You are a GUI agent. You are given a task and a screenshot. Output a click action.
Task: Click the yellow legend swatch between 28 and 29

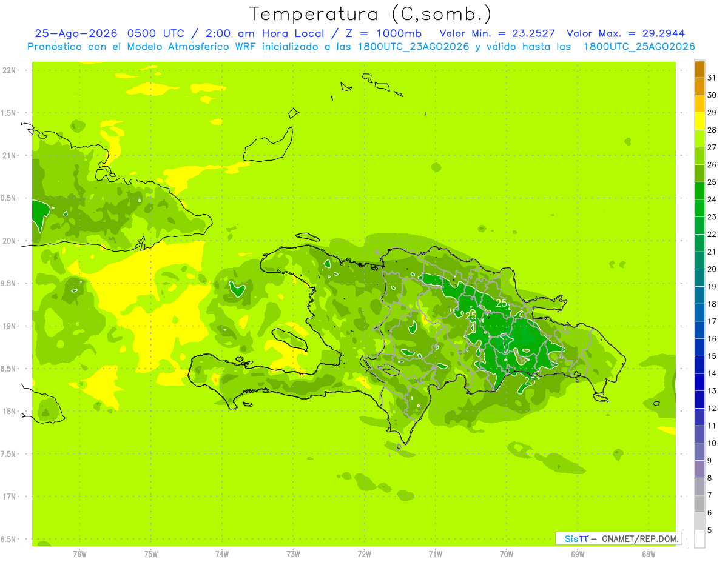[699, 121]
